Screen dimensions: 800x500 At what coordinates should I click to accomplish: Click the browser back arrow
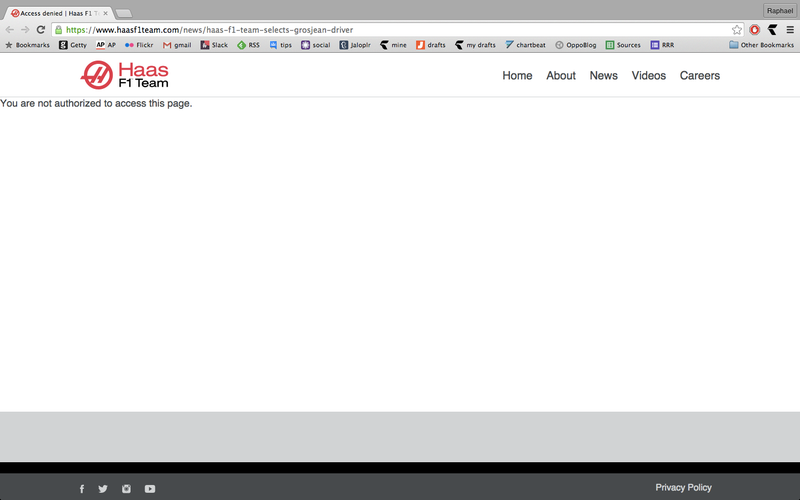(x=10, y=30)
